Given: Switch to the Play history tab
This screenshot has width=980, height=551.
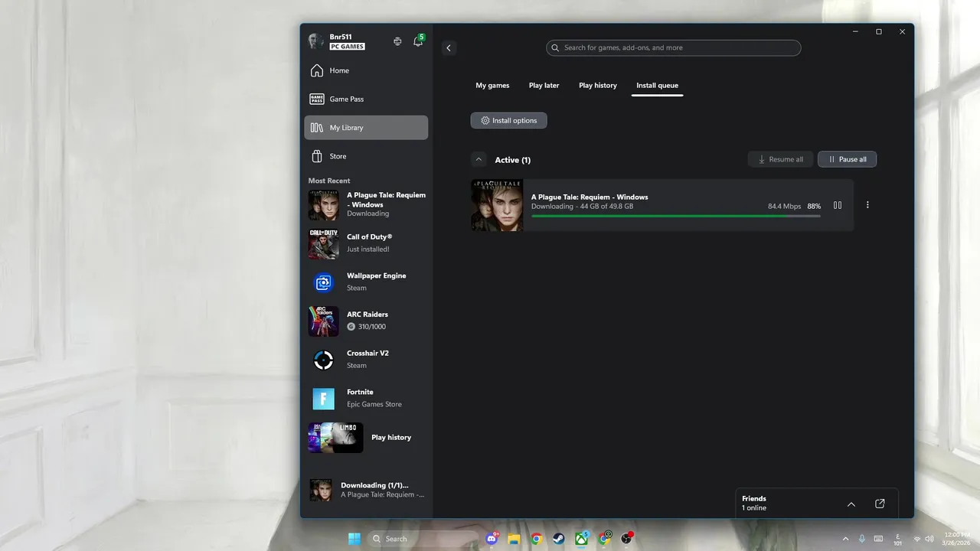Looking at the screenshot, I should 598,85.
